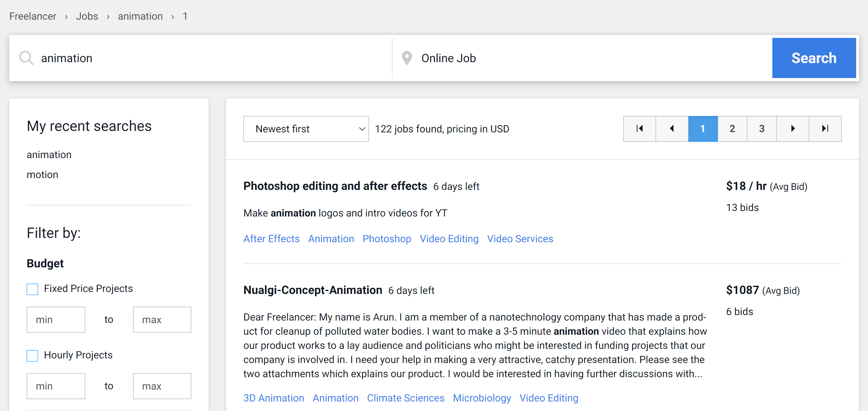Click the magnifying glass search icon

click(26, 58)
